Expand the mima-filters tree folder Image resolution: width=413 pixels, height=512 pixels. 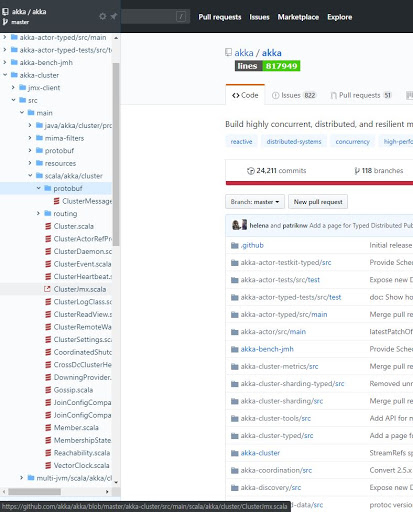coord(30,137)
